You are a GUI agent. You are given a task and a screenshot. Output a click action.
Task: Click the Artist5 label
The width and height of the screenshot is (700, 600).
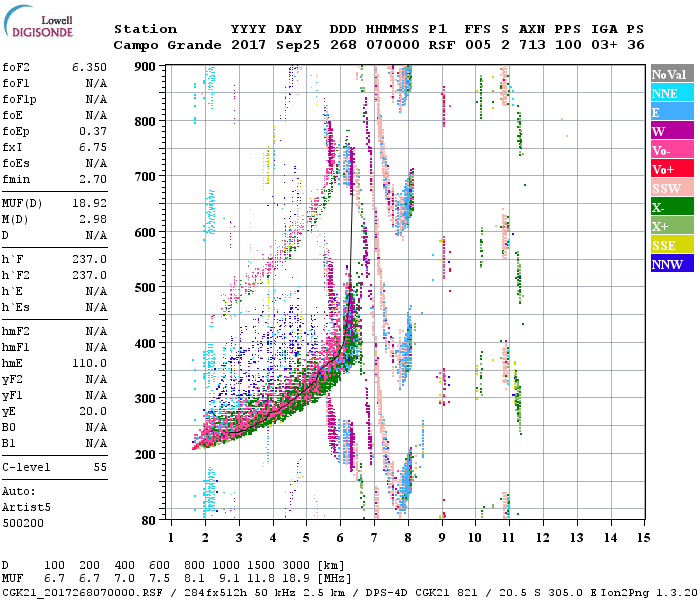26,508
